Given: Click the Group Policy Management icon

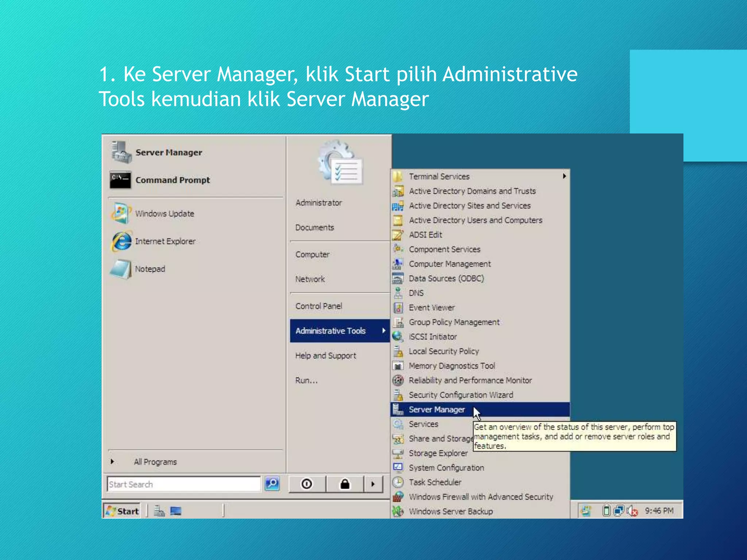Looking at the screenshot, I should [398, 322].
